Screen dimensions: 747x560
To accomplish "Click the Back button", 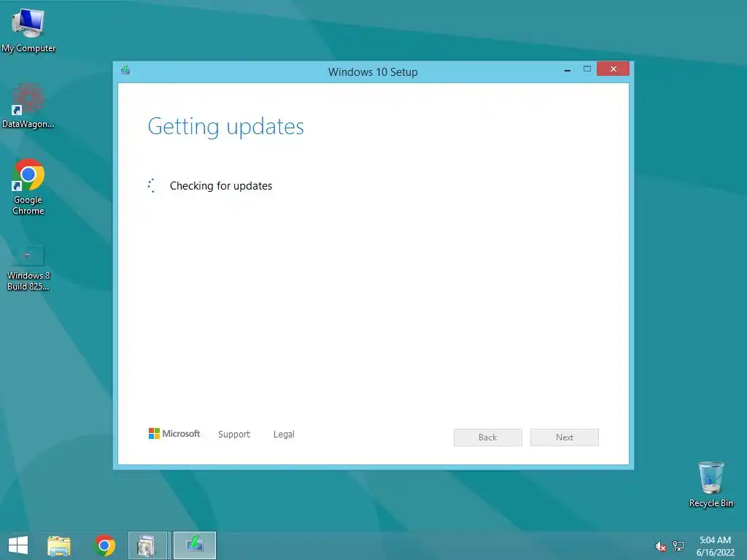I will pyautogui.click(x=488, y=437).
